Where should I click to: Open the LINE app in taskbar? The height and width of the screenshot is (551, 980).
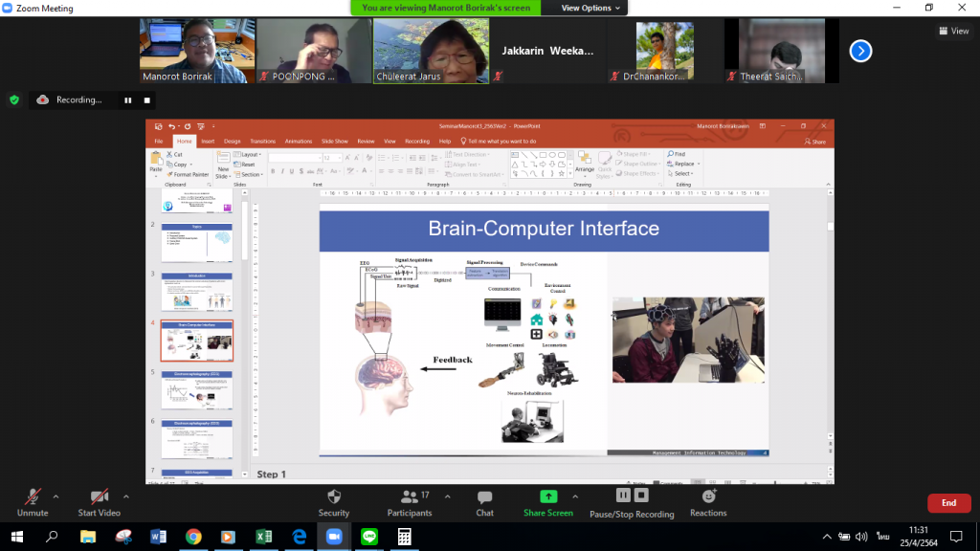tap(367, 537)
